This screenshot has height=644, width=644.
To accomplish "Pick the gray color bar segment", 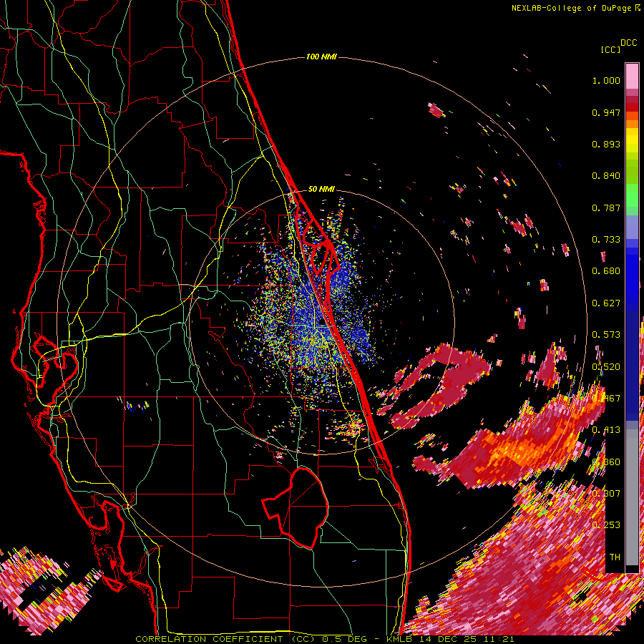I will pos(632,497).
